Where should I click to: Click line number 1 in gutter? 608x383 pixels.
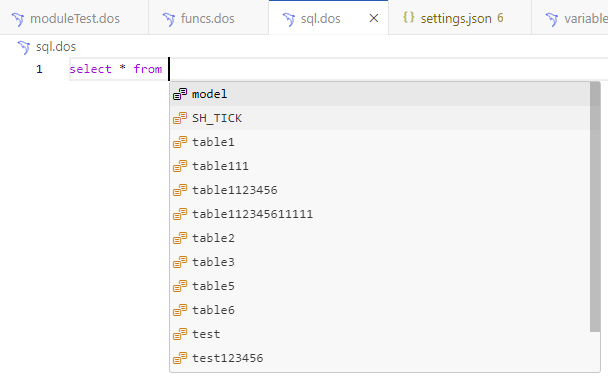pos(39,69)
